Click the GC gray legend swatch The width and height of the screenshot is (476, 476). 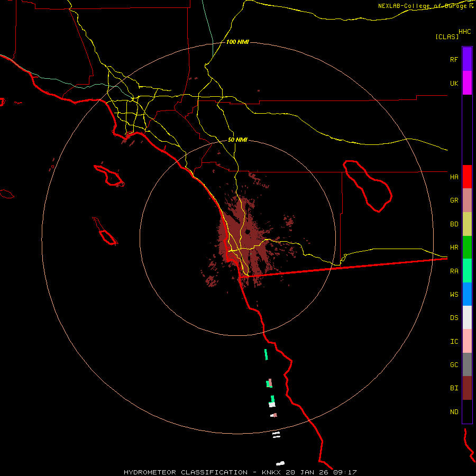tap(467, 364)
